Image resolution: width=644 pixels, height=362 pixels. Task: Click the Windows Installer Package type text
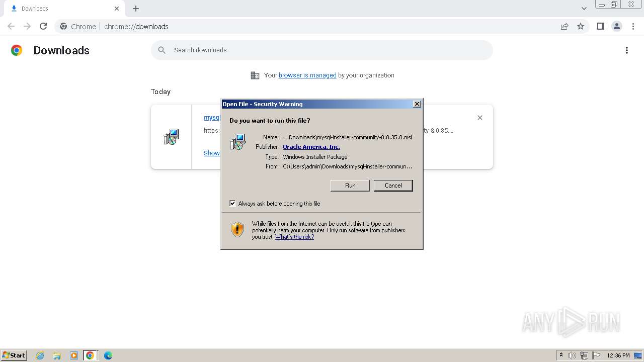coord(315,157)
